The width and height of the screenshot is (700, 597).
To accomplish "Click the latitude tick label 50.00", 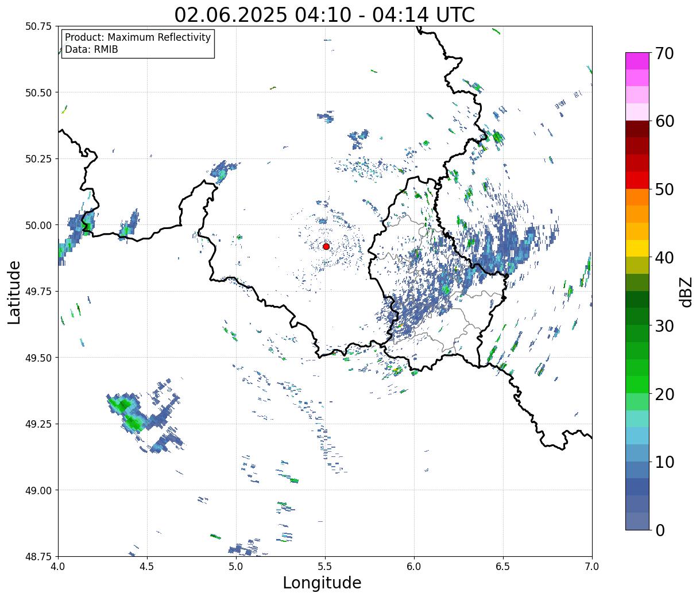I will point(38,225).
